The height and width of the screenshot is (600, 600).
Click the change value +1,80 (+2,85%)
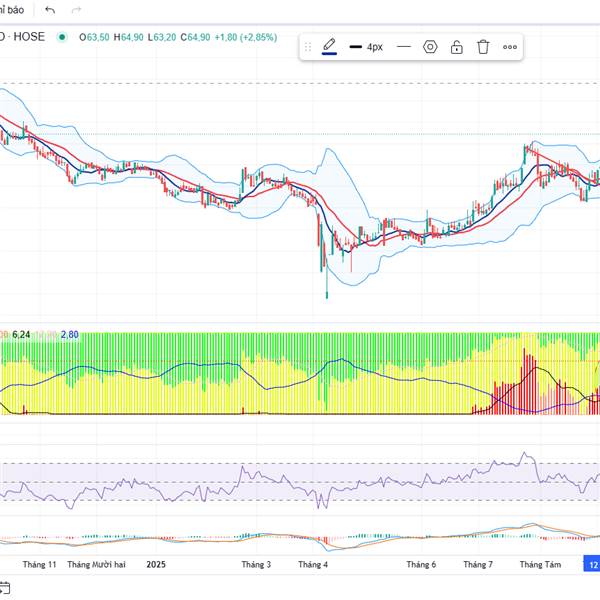(246, 37)
